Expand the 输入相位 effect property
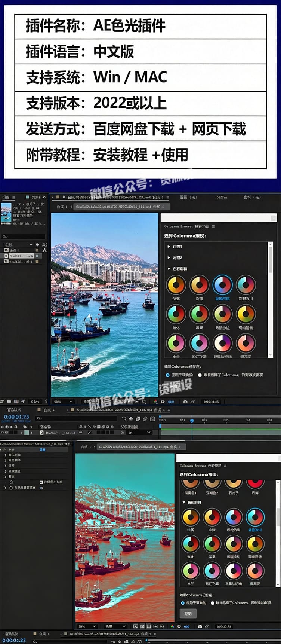Image resolution: width=281 pixels, height=644 pixels. coord(5,455)
